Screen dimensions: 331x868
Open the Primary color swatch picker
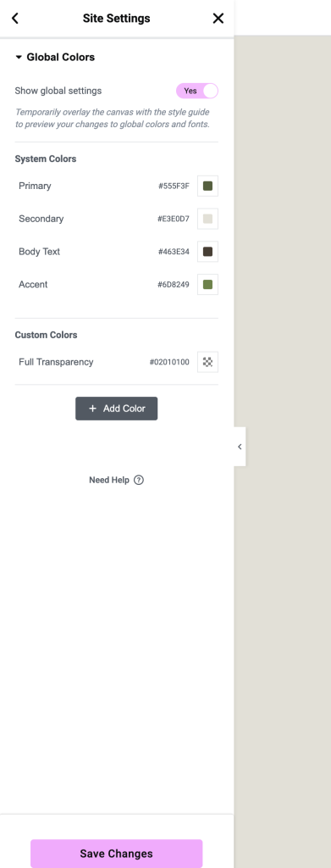tap(207, 186)
